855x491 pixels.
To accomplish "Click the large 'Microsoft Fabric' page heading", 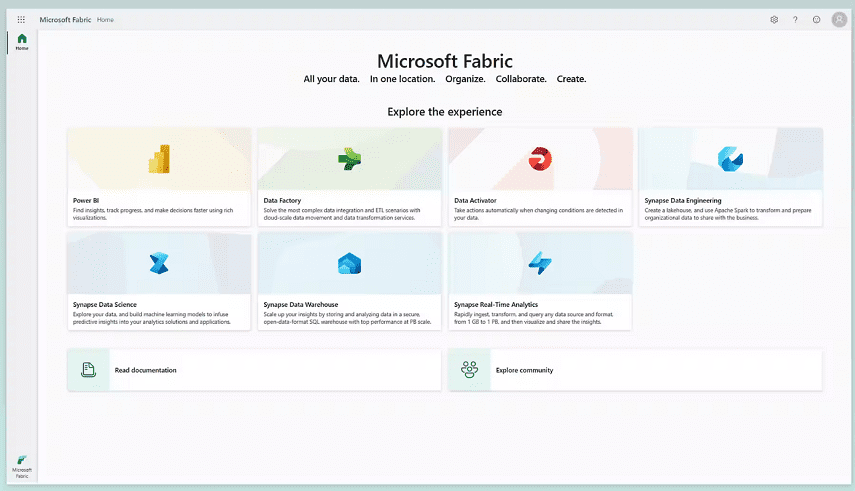I will [445, 61].
